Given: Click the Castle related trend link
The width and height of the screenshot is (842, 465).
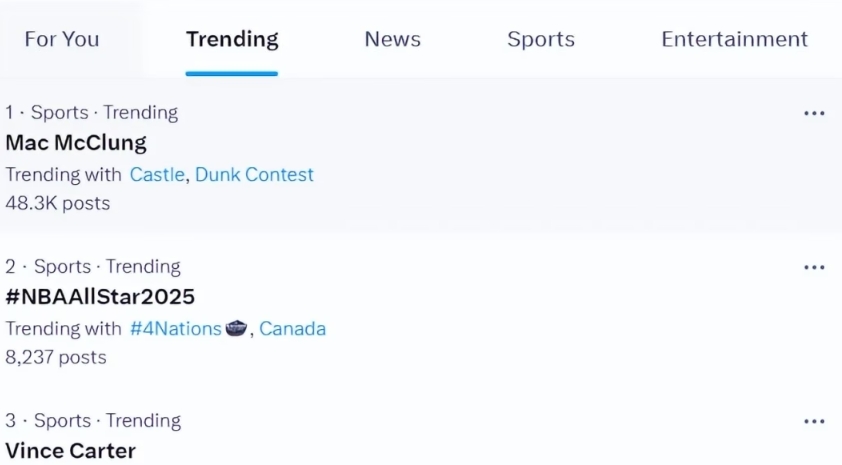Looking at the screenshot, I should point(157,174).
